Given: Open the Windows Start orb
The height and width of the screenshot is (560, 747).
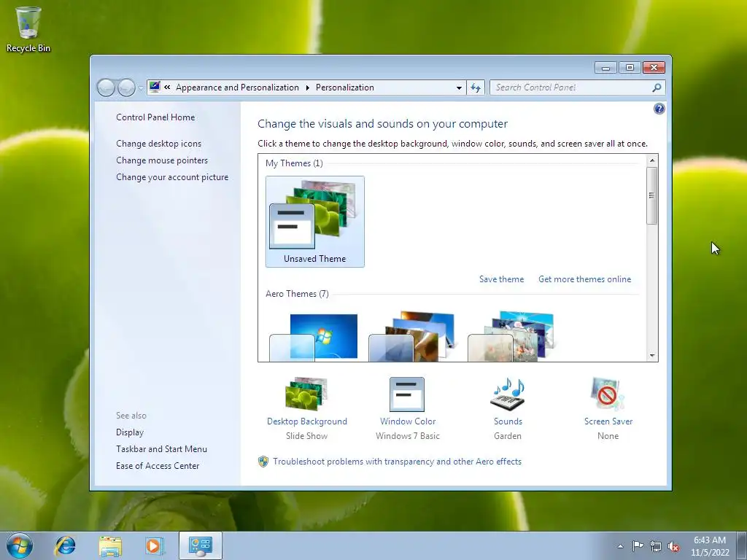Looking at the screenshot, I should click(x=20, y=545).
